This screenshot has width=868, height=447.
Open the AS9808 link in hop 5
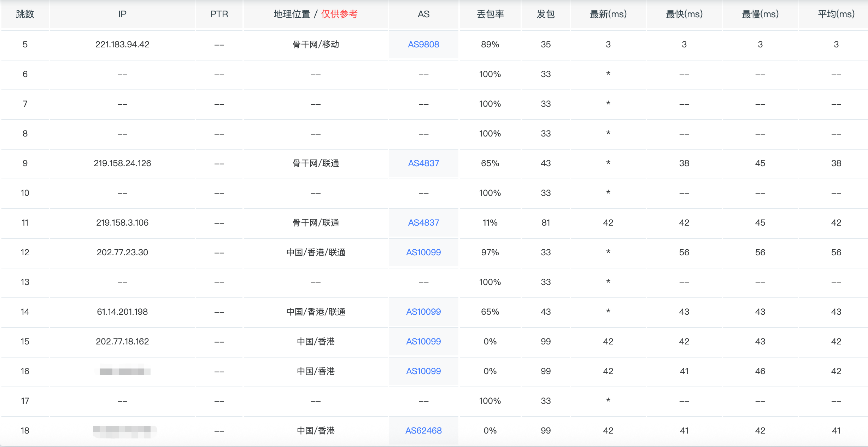click(423, 45)
